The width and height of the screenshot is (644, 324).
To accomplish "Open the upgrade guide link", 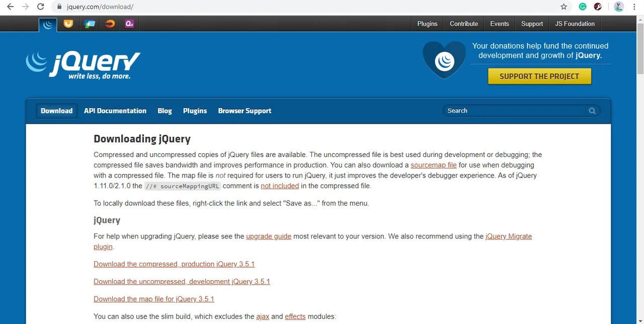I will tap(269, 236).
